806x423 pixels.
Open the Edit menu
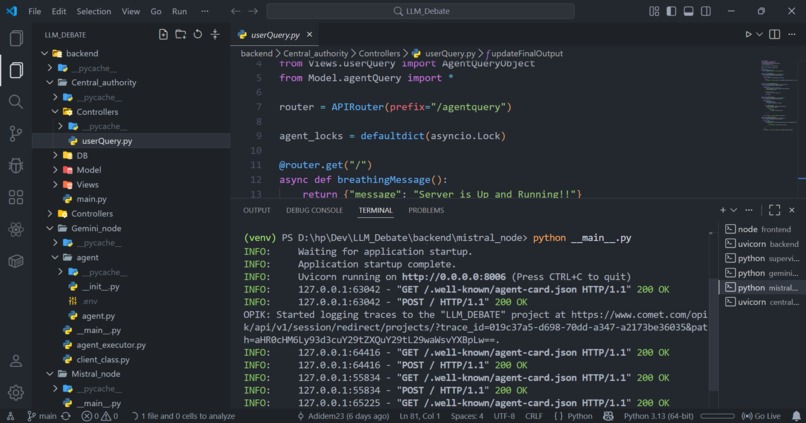click(59, 11)
